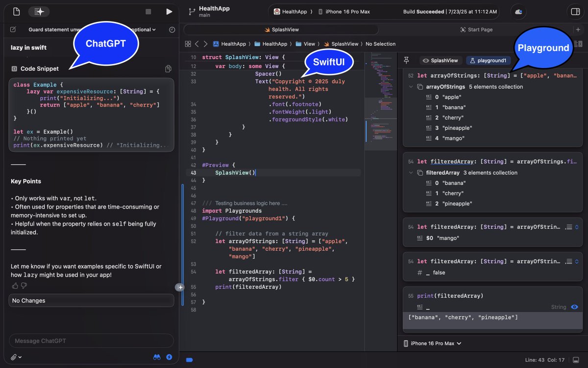588x368 pixels.
Task: Click the paperclip attachment icon
Action: click(14, 357)
